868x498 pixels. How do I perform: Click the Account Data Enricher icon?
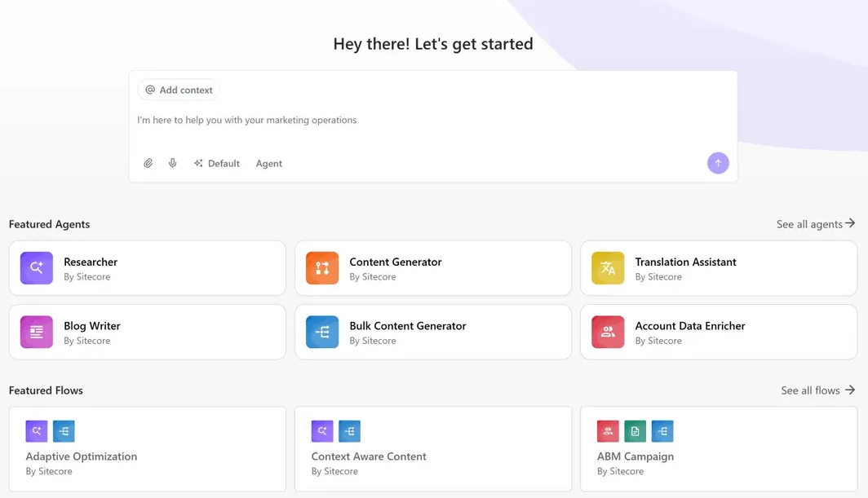(x=607, y=332)
